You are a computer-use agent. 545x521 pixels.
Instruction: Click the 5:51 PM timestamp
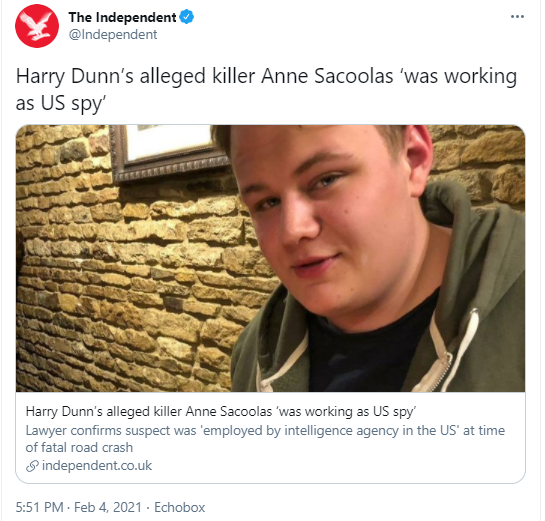(x=39, y=507)
